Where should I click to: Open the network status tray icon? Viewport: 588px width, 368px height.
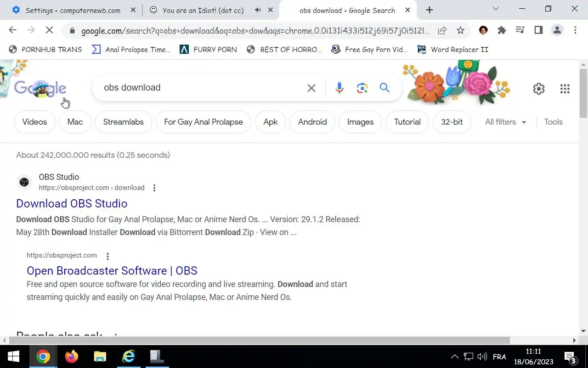click(468, 356)
